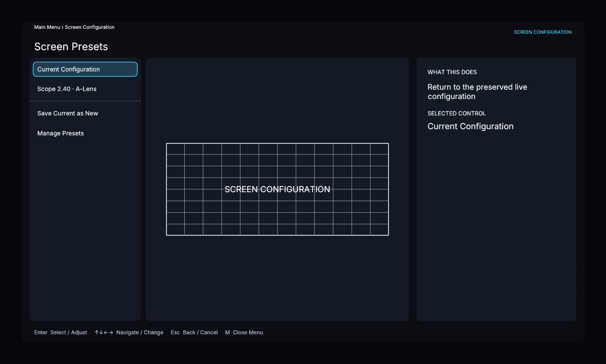606x364 pixels.
Task: Click 'Enter Select / Adjust' hint
Action: [x=60, y=332]
